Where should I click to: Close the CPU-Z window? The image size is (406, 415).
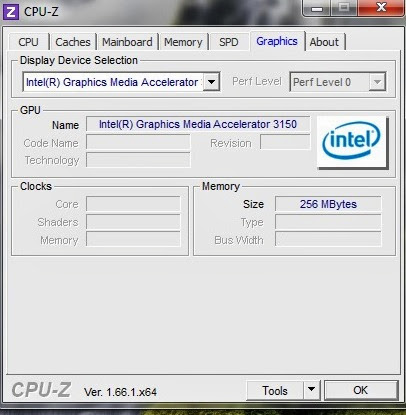click(381, 7)
